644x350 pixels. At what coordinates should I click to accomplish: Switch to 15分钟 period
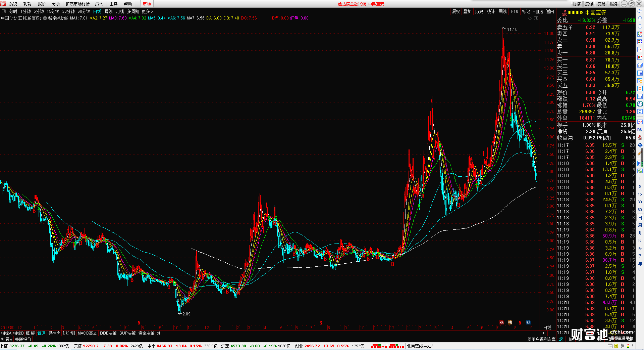coord(53,11)
